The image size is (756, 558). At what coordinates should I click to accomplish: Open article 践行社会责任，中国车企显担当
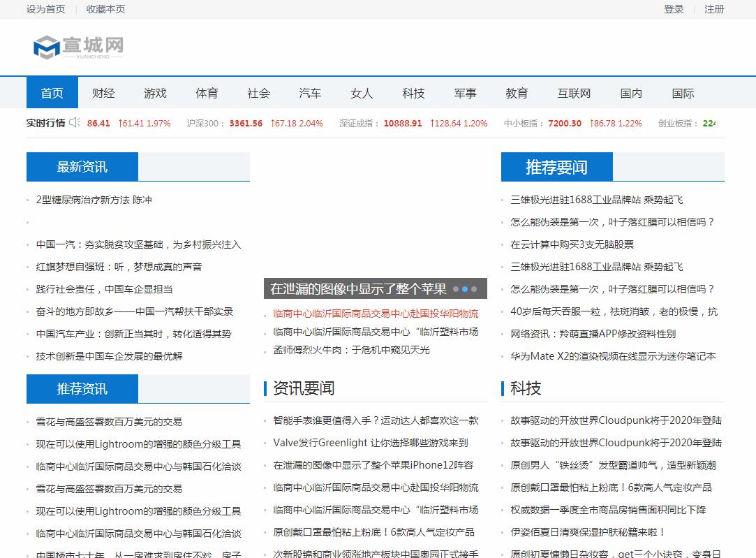click(x=104, y=289)
